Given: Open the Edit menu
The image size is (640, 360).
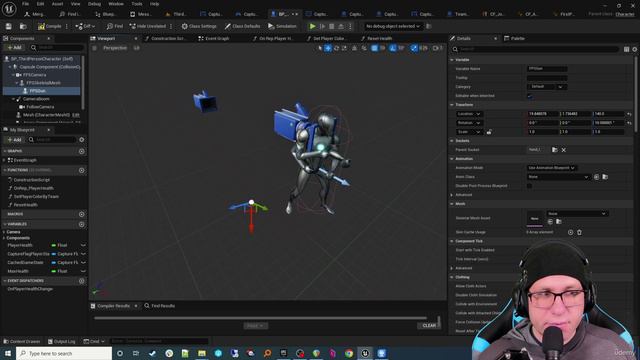Looking at the screenshot, I should click(x=40, y=4).
